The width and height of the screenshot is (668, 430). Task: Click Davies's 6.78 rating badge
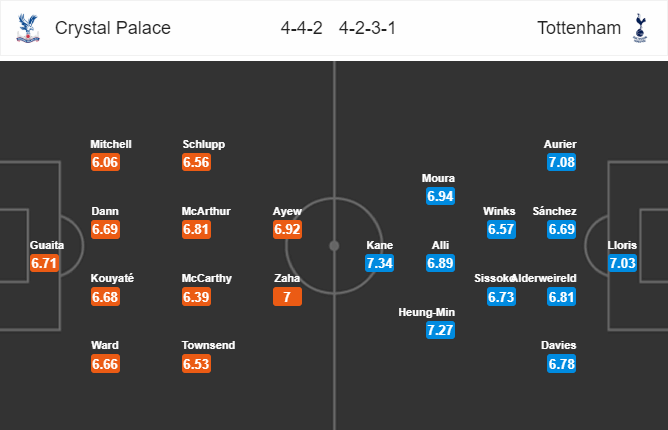(561, 364)
